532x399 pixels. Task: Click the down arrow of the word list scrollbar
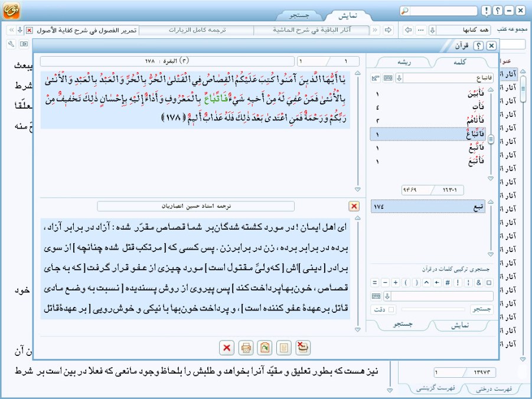[491, 178]
